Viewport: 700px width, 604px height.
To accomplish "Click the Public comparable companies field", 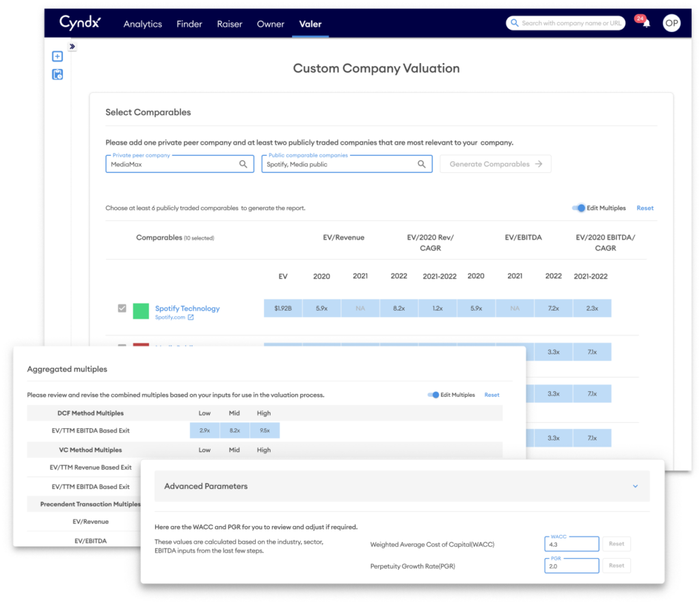I will (347, 164).
